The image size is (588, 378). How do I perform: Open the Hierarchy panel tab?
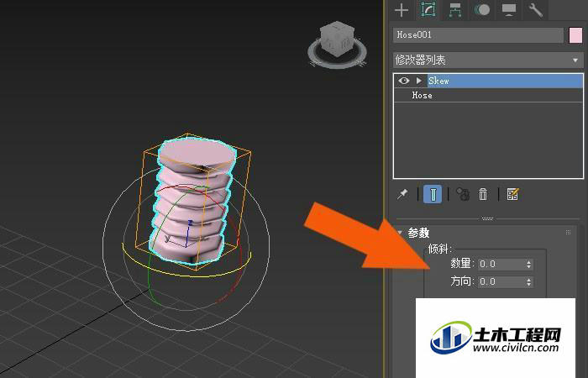coord(455,10)
